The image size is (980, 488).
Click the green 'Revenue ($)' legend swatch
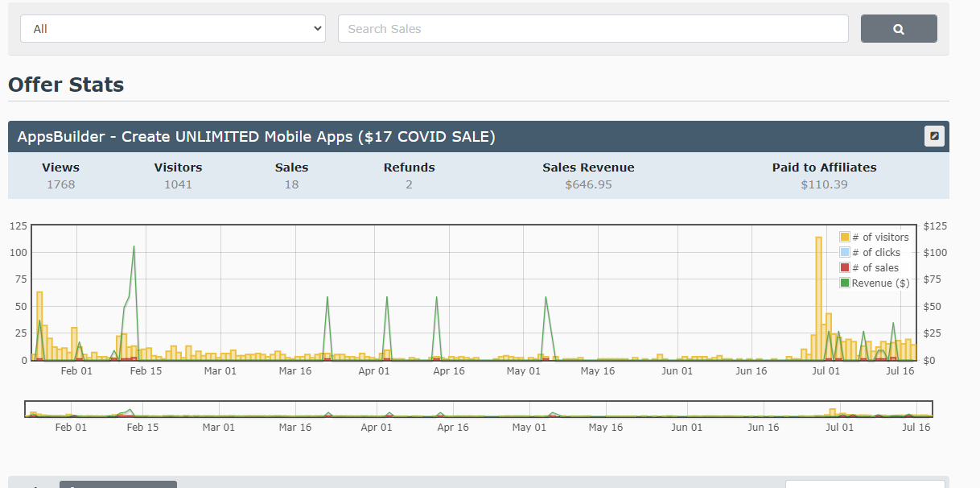844,283
